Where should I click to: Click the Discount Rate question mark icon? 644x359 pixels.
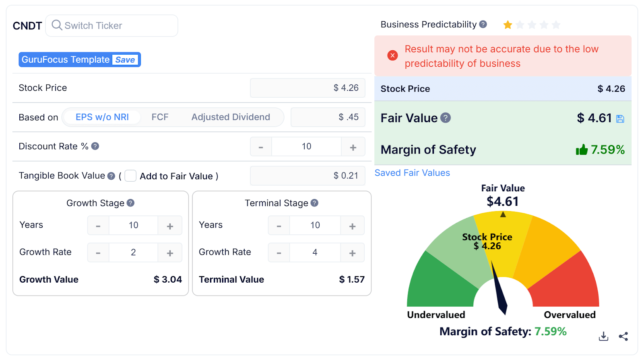coord(95,146)
